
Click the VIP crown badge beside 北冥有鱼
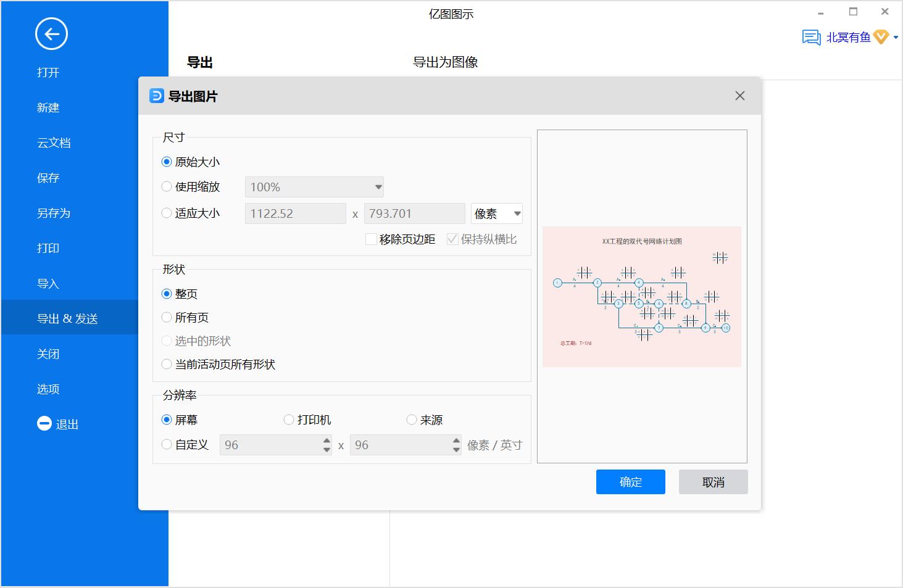point(880,37)
